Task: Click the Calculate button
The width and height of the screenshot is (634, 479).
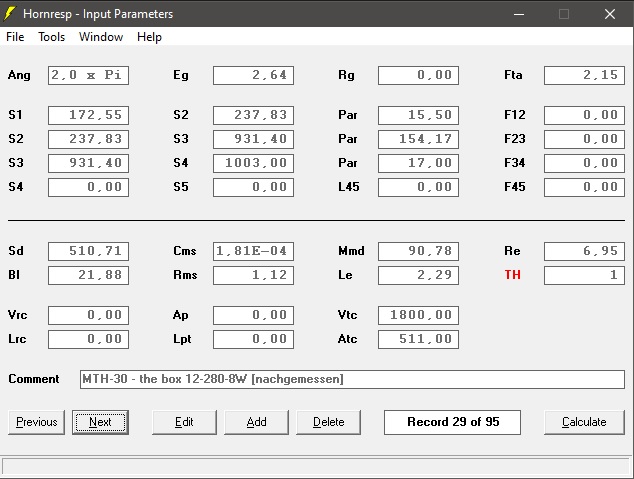Action: (x=584, y=422)
